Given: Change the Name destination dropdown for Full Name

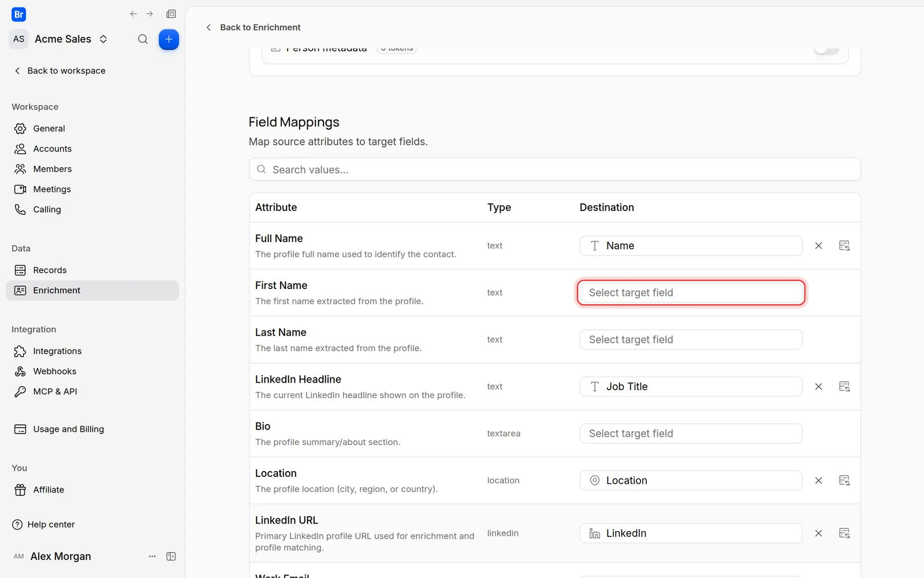Looking at the screenshot, I should pyautogui.click(x=691, y=246).
